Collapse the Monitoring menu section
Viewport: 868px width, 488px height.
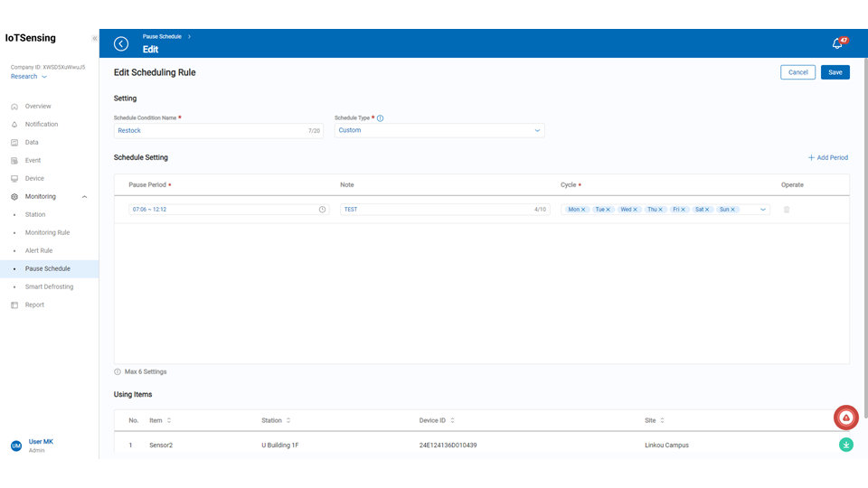pos(84,196)
